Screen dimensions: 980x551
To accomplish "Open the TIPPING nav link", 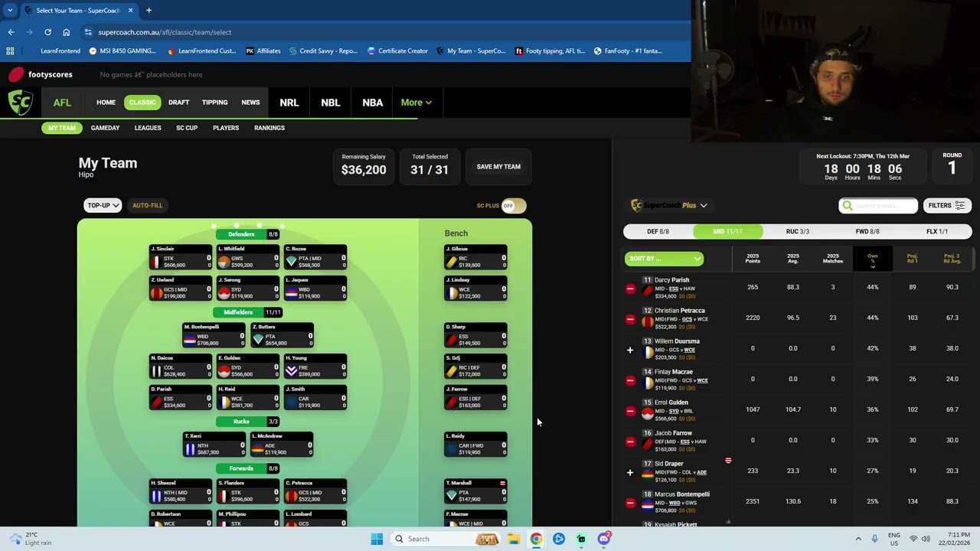I will (214, 103).
